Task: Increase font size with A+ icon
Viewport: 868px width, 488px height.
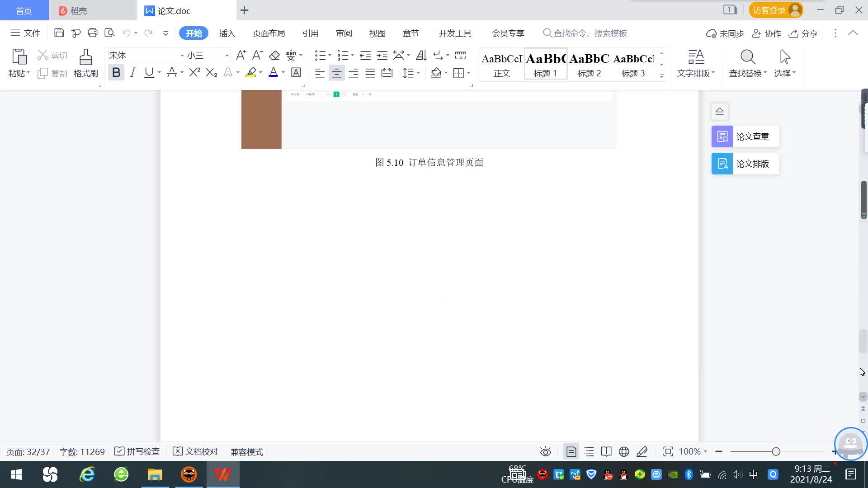Action: pos(241,55)
